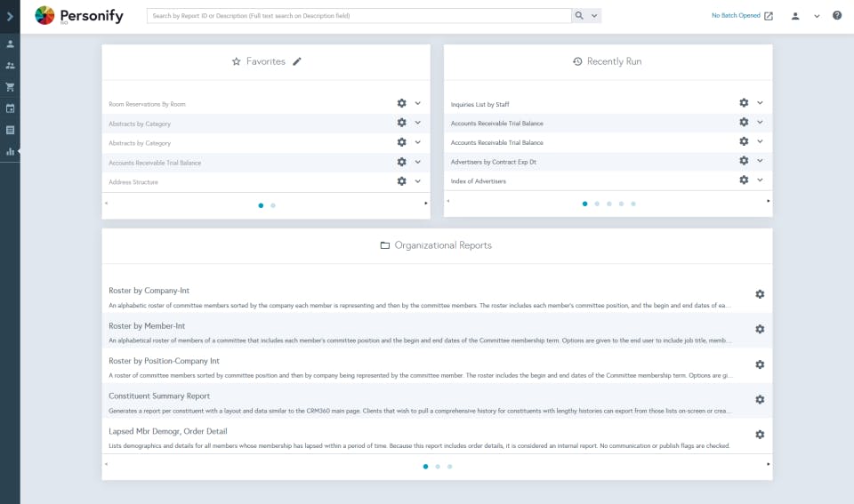Click the search magnifier icon
This screenshot has height=504, width=854.
tap(579, 16)
